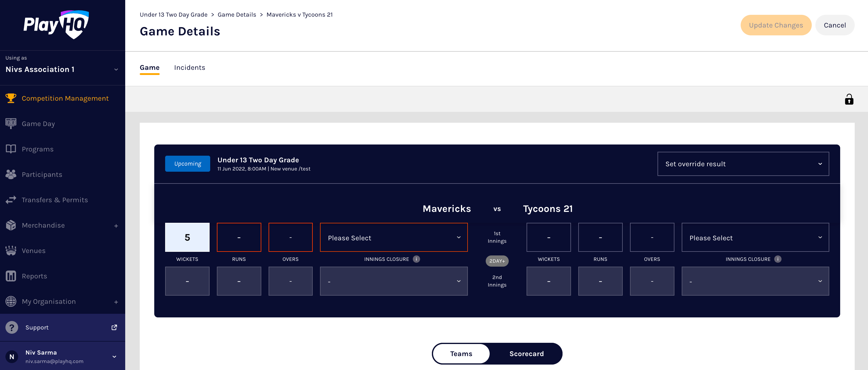
Task: Click the Competition Management trophy icon
Action: (x=11, y=98)
